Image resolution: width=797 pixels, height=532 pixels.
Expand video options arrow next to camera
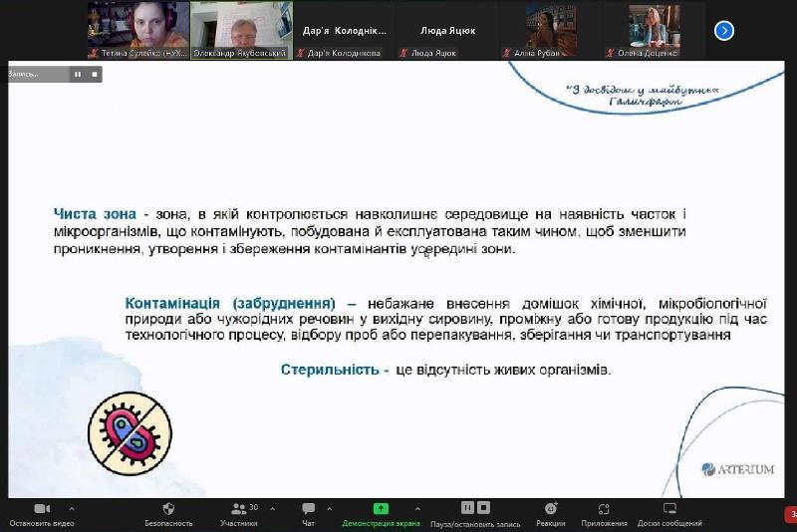(72, 508)
